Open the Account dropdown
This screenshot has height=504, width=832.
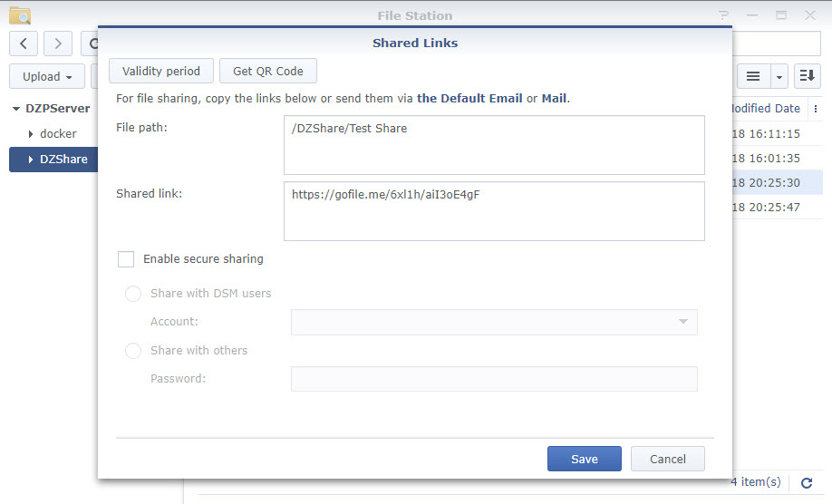coord(494,322)
